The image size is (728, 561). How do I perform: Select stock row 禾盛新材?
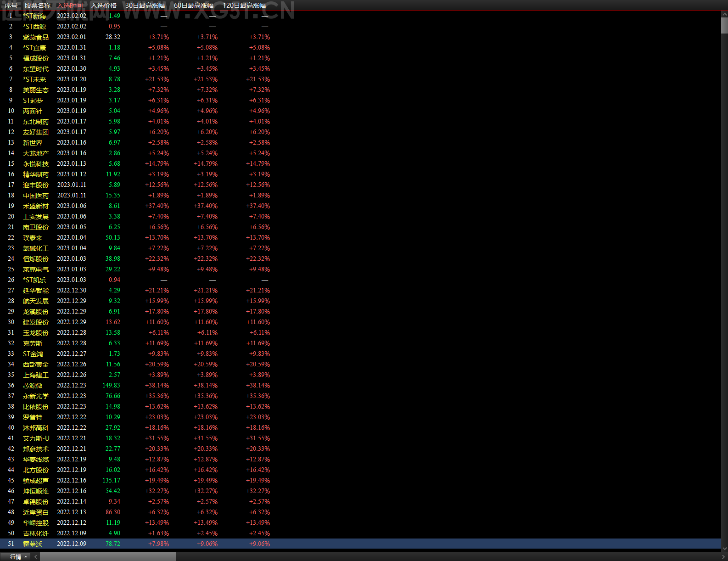point(360,206)
